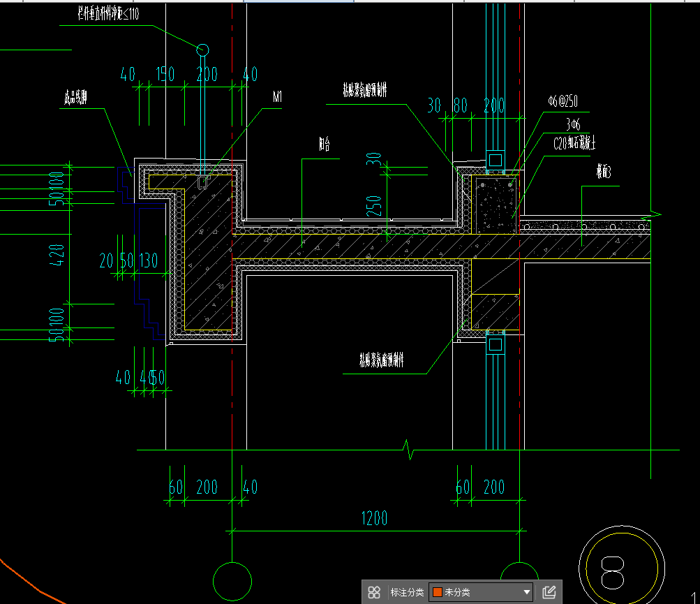Select the 80 dimension text
700x604 pixels.
coord(460,105)
